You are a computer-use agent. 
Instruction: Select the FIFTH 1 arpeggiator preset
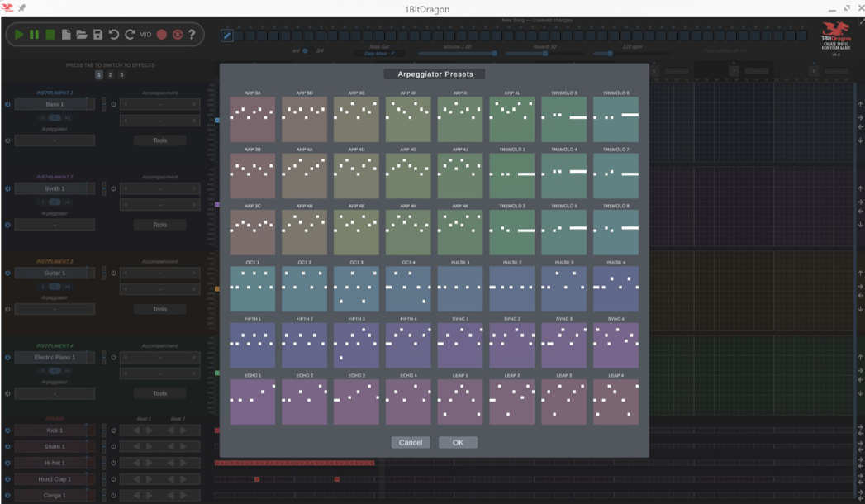click(252, 345)
